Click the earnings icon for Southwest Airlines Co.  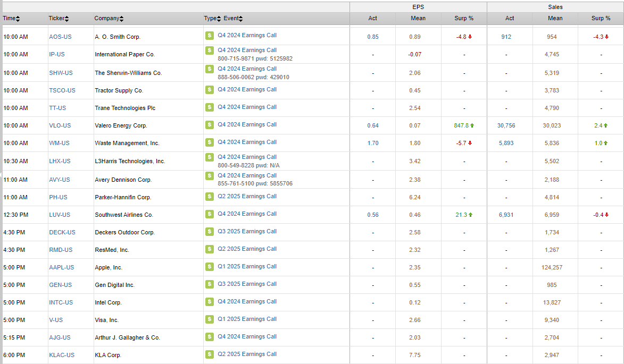click(x=209, y=214)
